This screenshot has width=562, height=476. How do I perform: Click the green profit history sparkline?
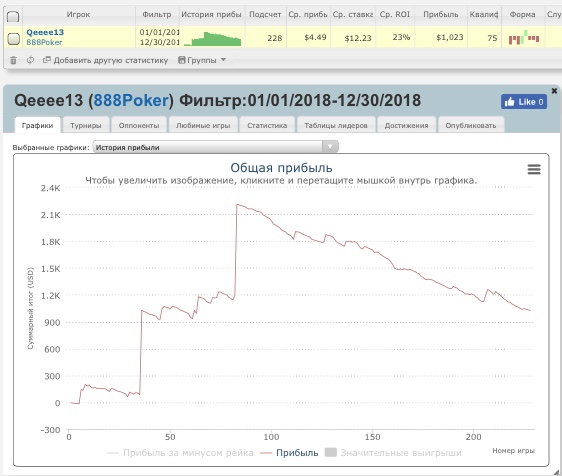tap(213, 39)
